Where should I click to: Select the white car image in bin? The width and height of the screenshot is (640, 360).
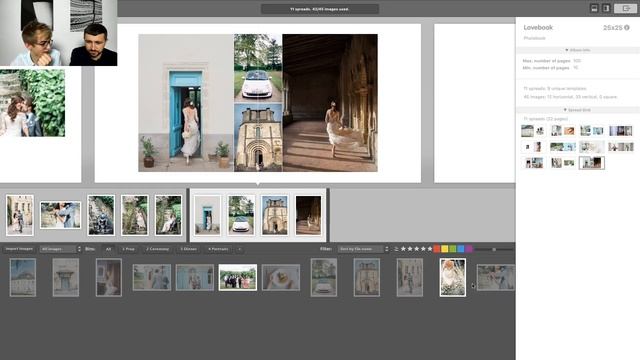pos(324,277)
